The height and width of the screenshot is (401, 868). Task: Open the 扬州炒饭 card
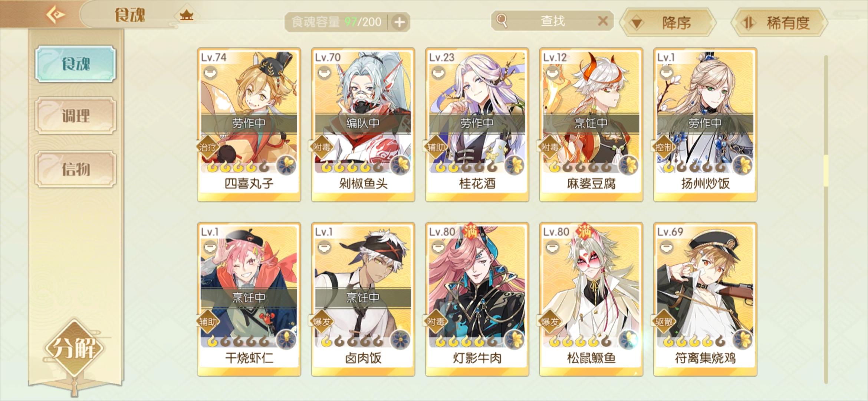click(x=705, y=124)
